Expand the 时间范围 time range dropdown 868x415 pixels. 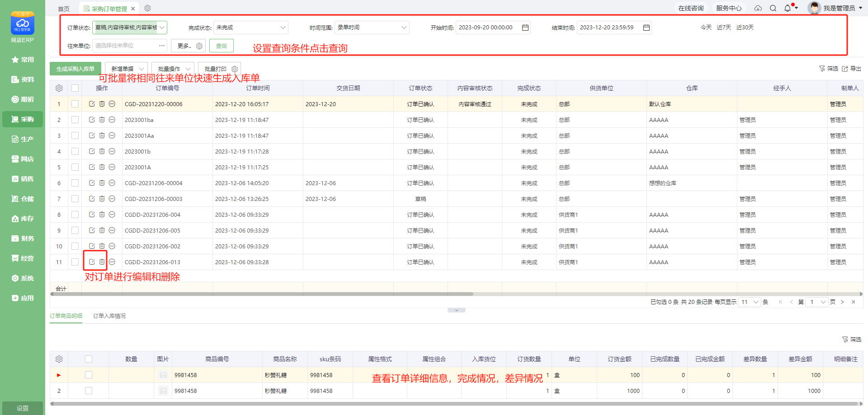point(372,28)
